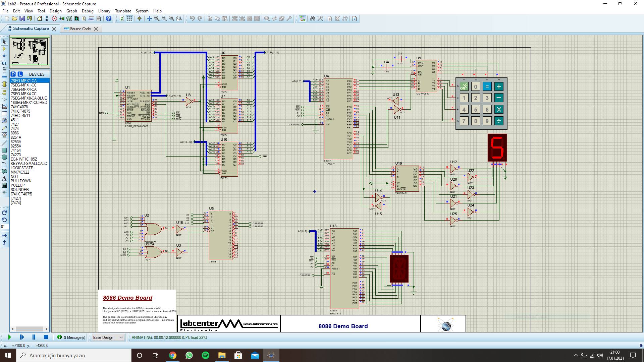
Task: Expand the Base Design dropdown
Action: pos(121,338)
